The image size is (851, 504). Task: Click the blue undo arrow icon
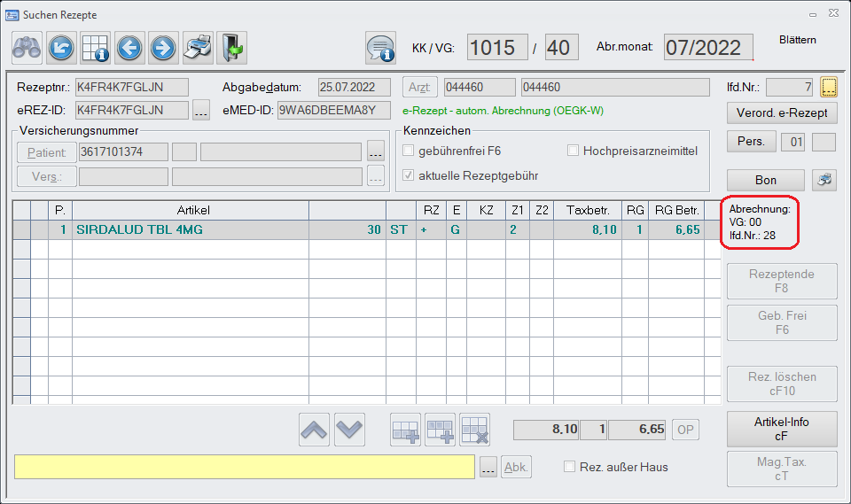point(61,47)
